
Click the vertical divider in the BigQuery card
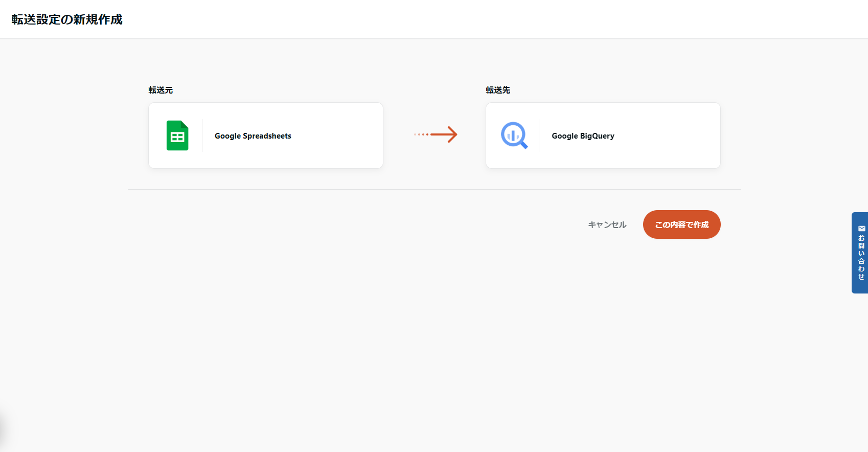pos(539,135)
